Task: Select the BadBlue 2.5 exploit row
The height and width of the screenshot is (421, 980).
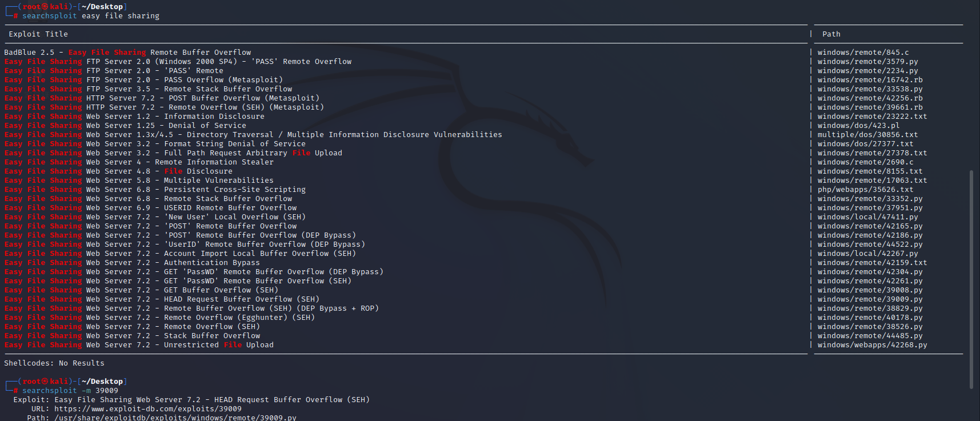Action: click(x=127, y=53)
